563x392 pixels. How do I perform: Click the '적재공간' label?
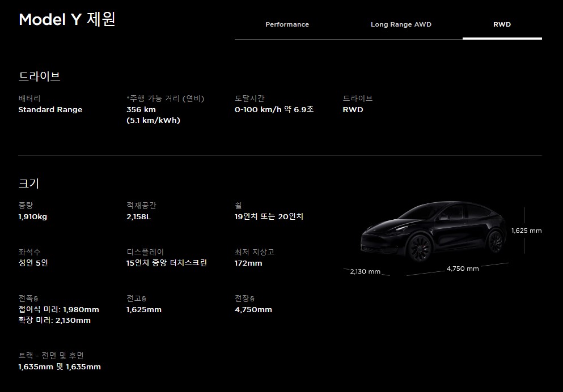142,206
